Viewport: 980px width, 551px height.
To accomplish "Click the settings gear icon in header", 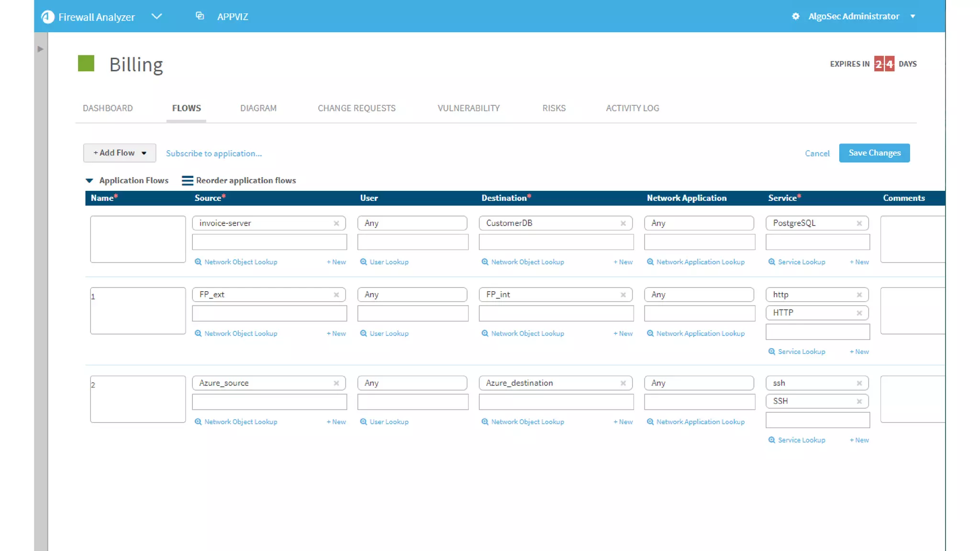I will [795, 16].
